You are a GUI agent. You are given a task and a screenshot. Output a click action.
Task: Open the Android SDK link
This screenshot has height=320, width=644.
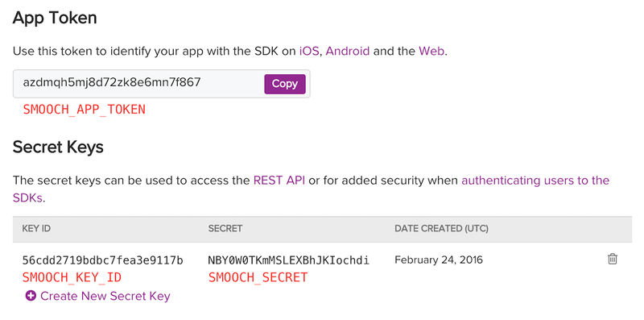(348, 52)
